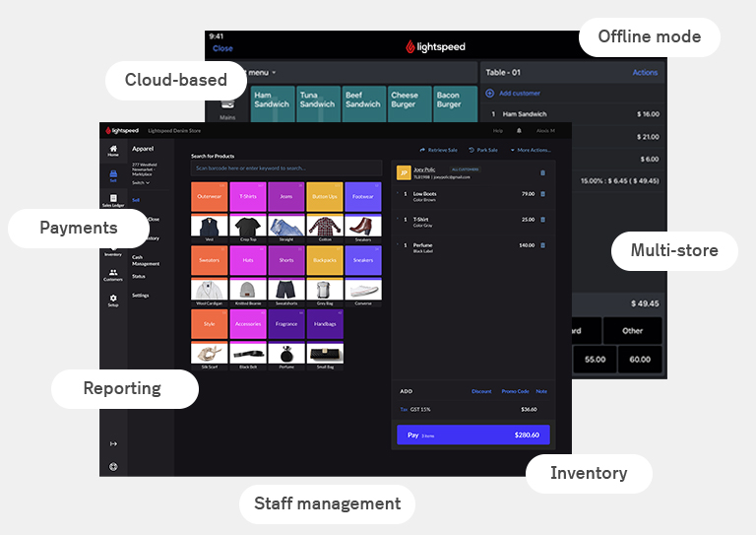Open the Customers sidebar icon
The image size is (756, 535).
click(x=113, y=275)
